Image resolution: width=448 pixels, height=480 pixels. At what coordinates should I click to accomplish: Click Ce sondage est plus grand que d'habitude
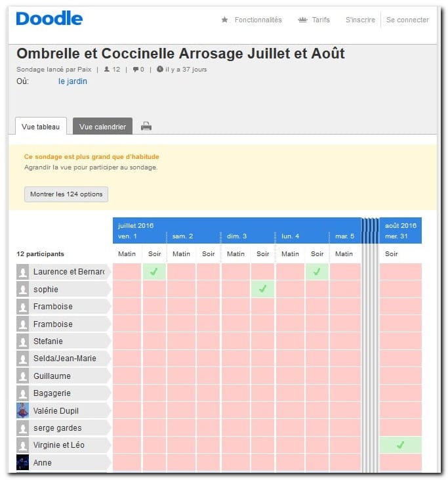[92, 157]
